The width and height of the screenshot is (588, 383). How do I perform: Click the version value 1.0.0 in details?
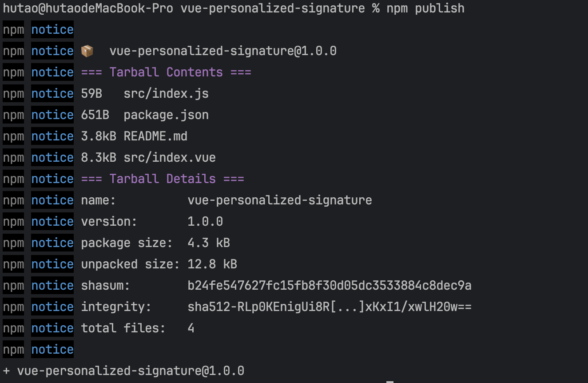(x=205, y=222)
